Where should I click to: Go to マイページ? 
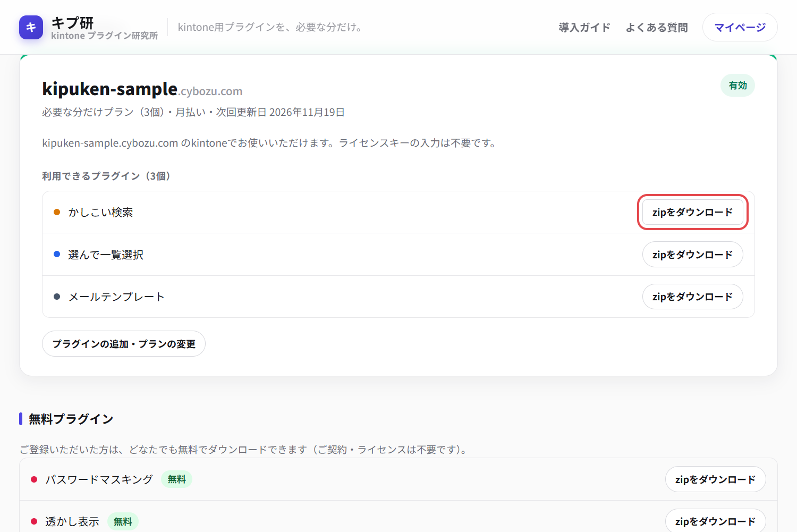coord(740,27)
